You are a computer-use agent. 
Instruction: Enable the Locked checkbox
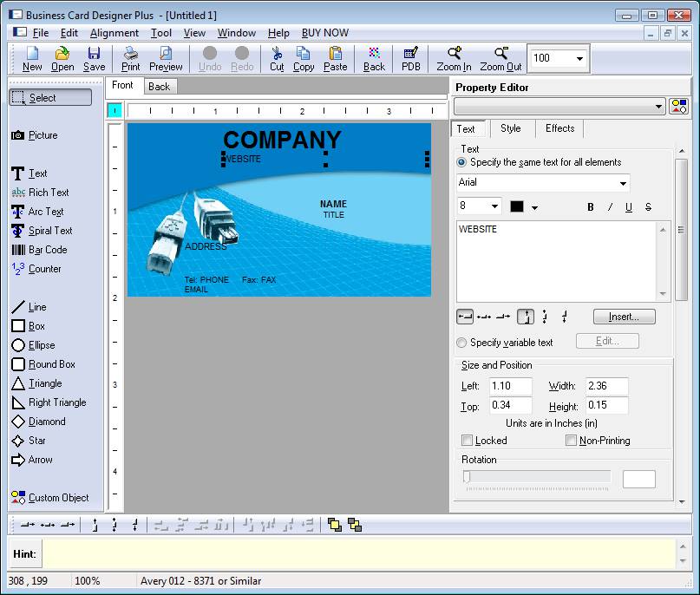coord(467,440)
